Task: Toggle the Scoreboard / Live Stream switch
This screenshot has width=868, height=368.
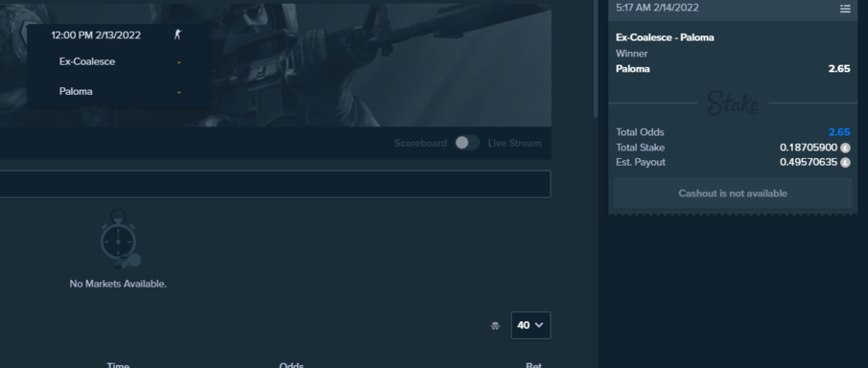Action: click(x=467, y=143)
